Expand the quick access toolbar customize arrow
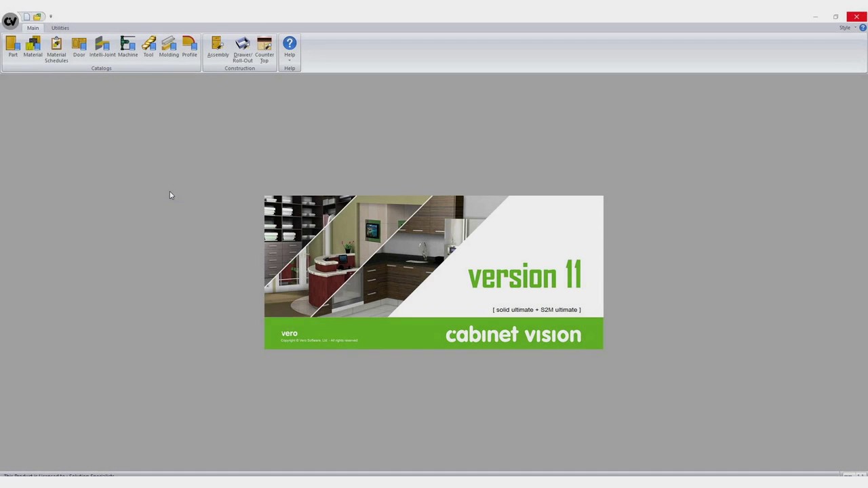Image resolution: width=868 pixels, height=488 pixels. (50, 16)
